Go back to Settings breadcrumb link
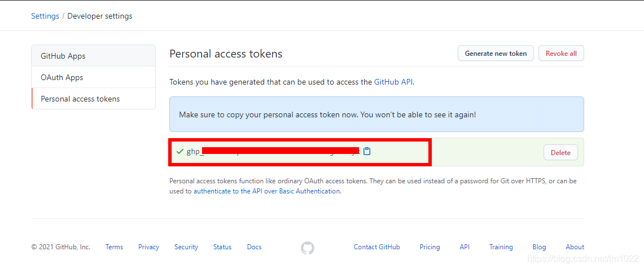The height and width of the screenshot is (269, 644). pos(45,16)
